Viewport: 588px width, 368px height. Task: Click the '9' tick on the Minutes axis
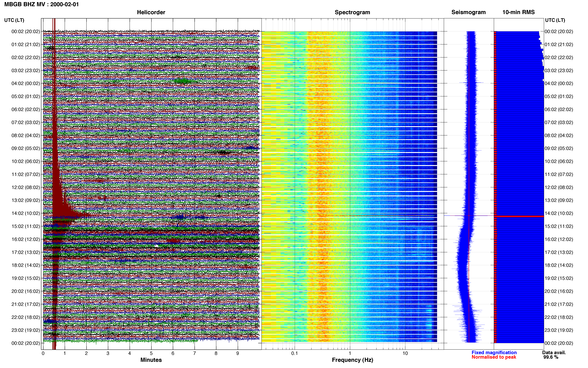238,353
